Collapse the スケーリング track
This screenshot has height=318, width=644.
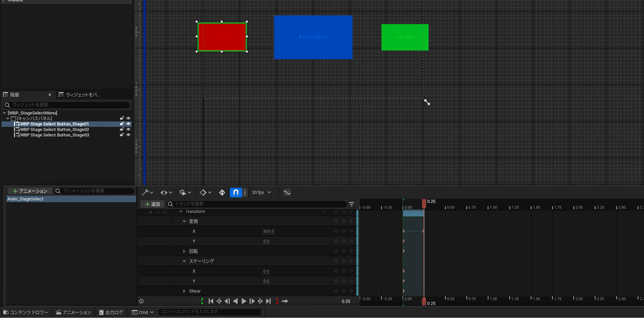[185, 261]
